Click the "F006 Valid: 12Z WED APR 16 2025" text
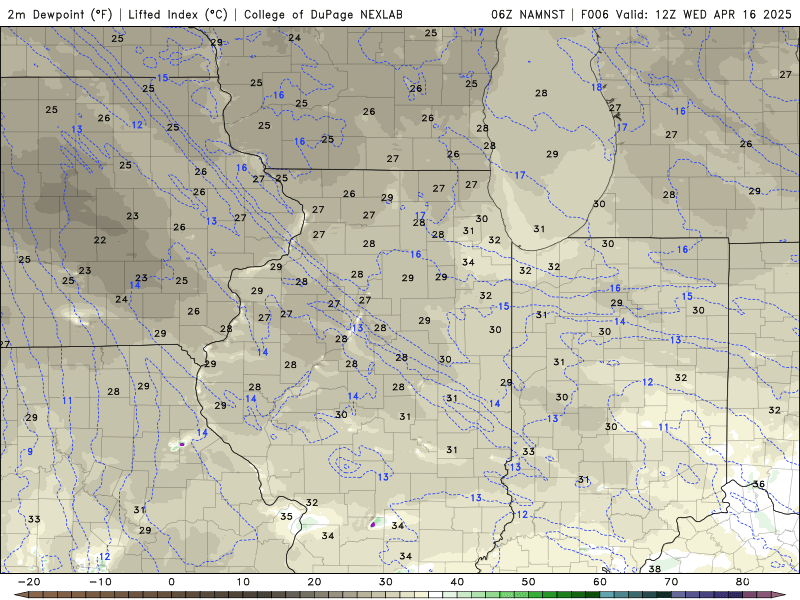This screenshot has width=800, height=600. coord(686,14)
